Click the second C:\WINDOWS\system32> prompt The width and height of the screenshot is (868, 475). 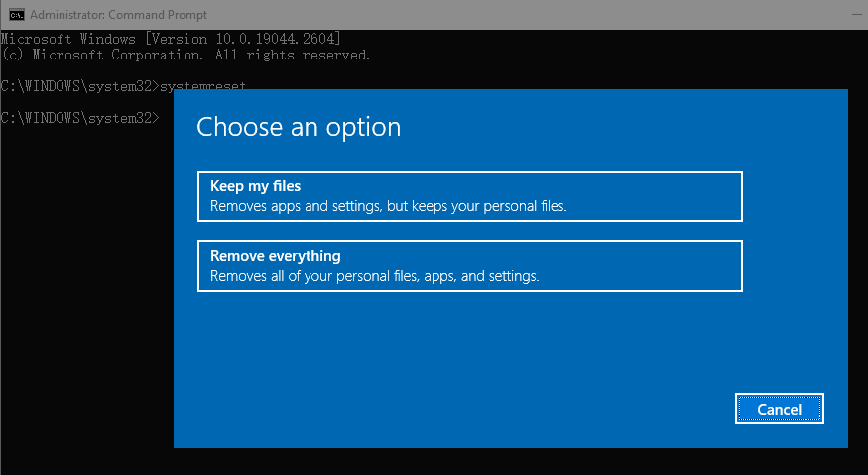pyautogui.click(x=79, y=118)
